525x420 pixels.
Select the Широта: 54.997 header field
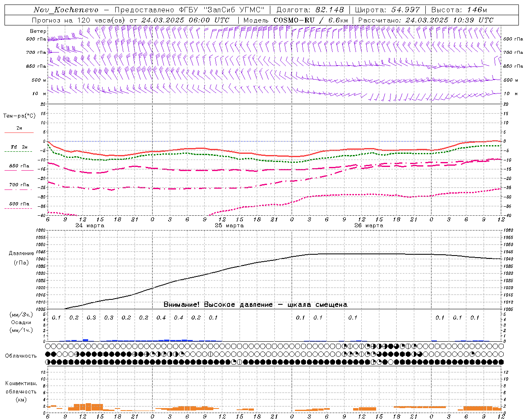[387, 10]
